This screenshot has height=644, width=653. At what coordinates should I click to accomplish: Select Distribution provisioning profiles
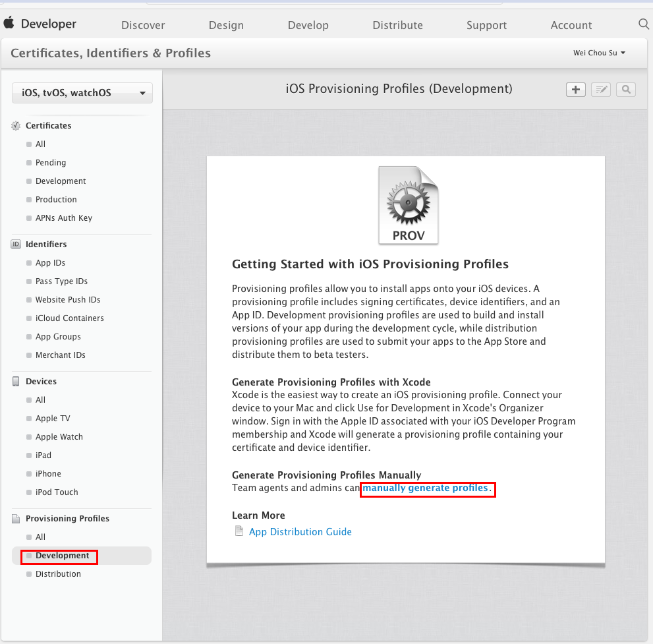point(58,574)
